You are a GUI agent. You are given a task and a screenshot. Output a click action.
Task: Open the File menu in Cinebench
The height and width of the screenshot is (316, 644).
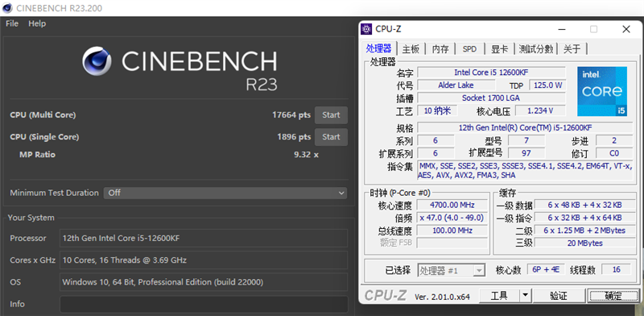click(12, 23)
